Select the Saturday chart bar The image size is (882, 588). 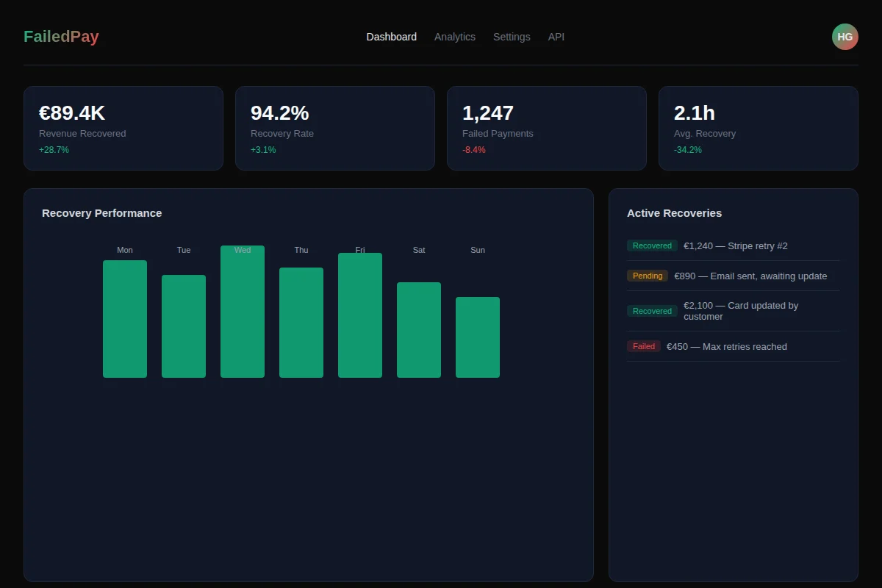point(419,330)
